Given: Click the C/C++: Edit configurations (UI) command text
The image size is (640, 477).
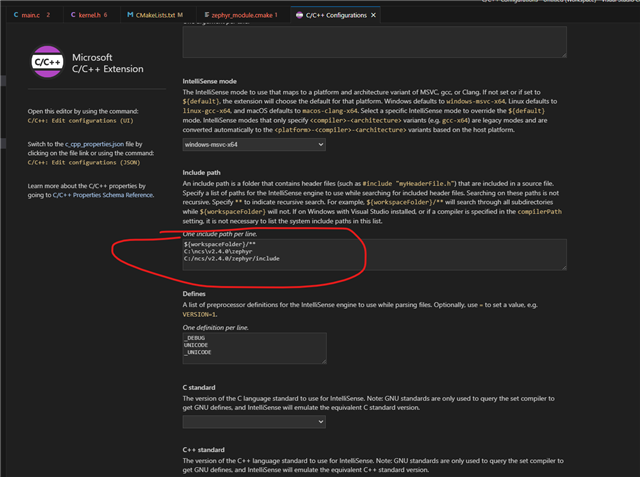Looking at the screenshot, I should tap(80, 121).
